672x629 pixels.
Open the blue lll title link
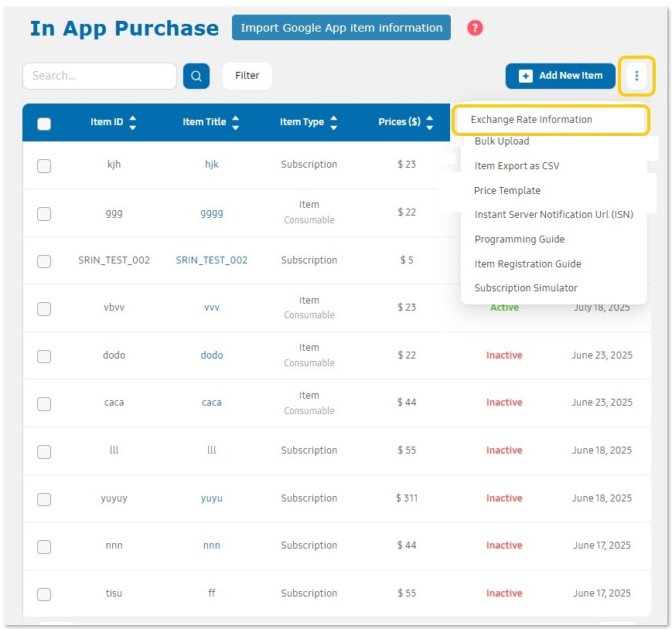click(x=212, y=450)
